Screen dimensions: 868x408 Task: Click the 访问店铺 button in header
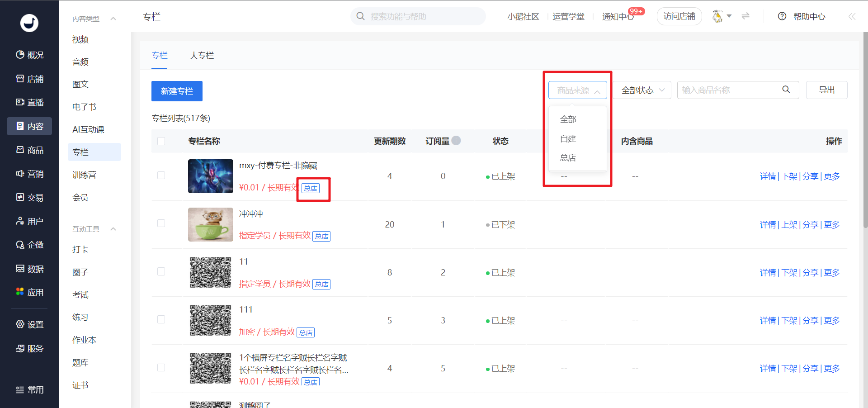click(x=679, y=16)
